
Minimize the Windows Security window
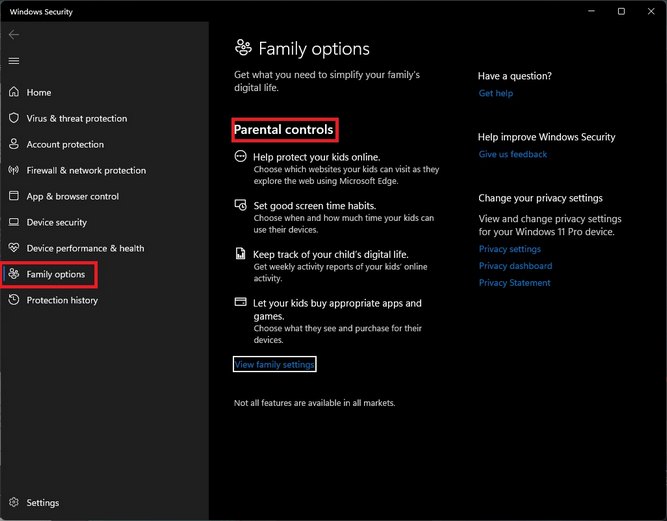coord(591,11)
